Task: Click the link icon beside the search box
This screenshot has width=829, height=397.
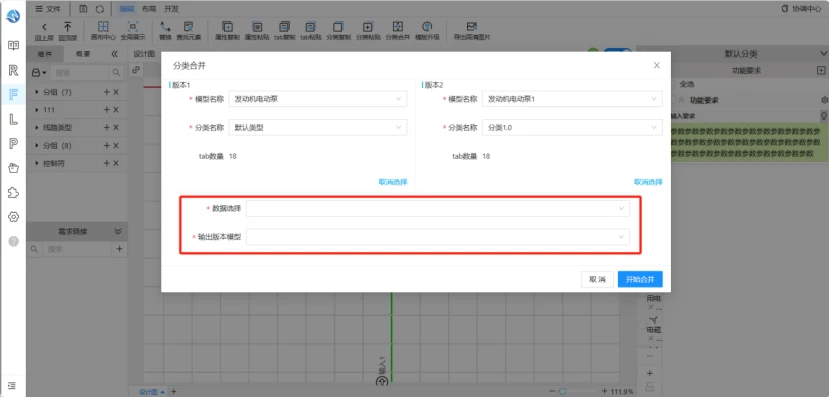Action: tap(136, 69)
